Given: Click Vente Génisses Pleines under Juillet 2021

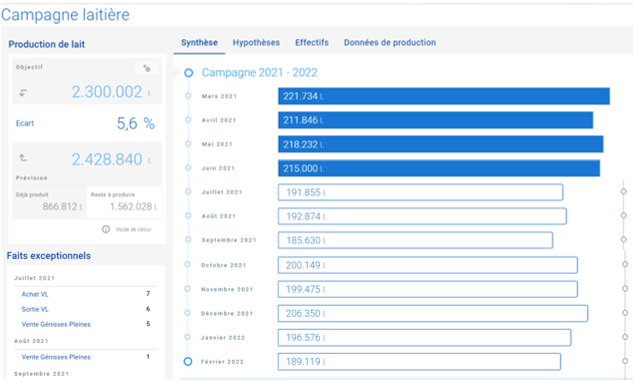Looking at the screenshot, I should coord(56,324).
